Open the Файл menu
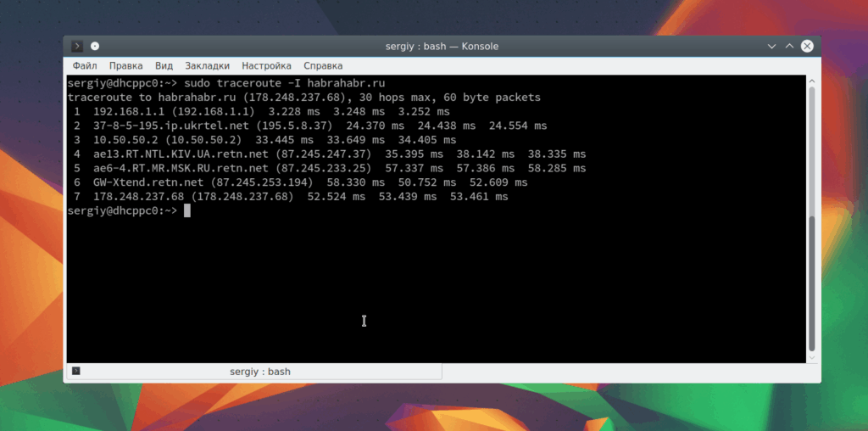The width and height of the screenshot is (868, 431). pos(85,66)
